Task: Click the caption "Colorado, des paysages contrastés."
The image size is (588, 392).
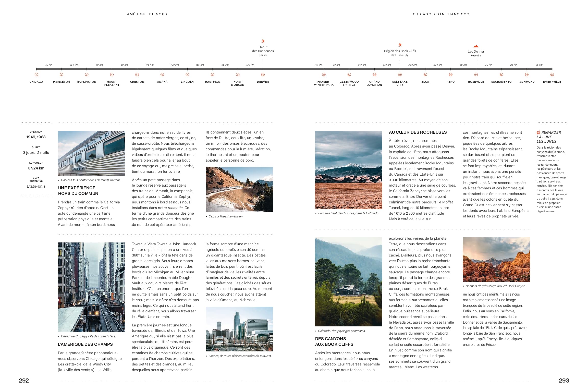Action: 342,331
